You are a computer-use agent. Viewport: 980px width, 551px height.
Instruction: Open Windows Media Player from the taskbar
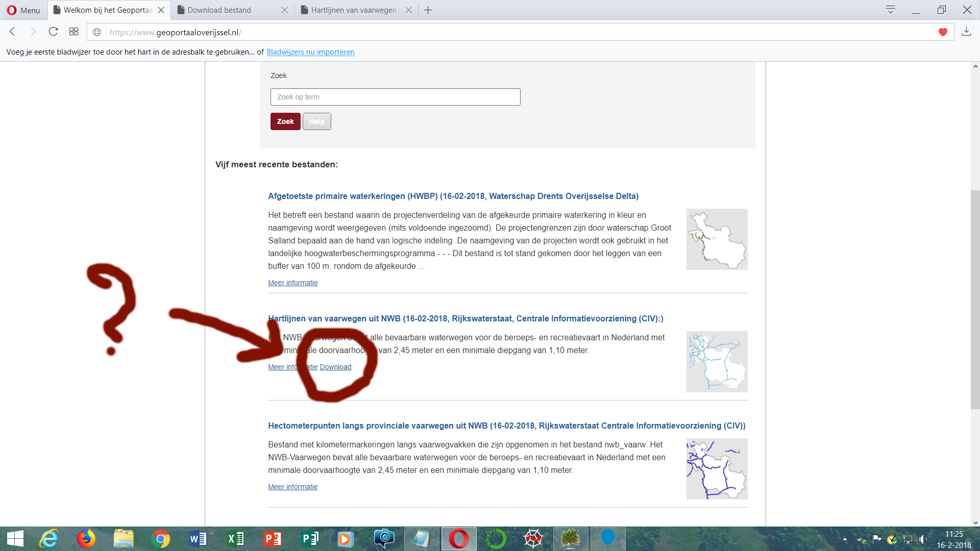(346, 539)
